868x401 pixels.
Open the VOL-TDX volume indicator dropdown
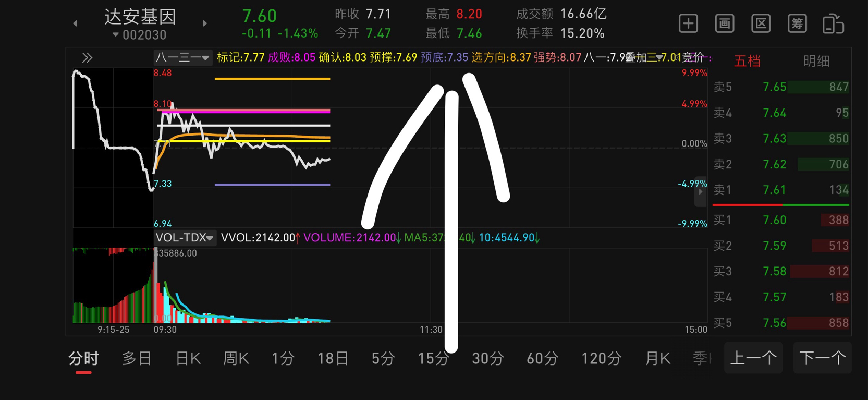[185, 238]
